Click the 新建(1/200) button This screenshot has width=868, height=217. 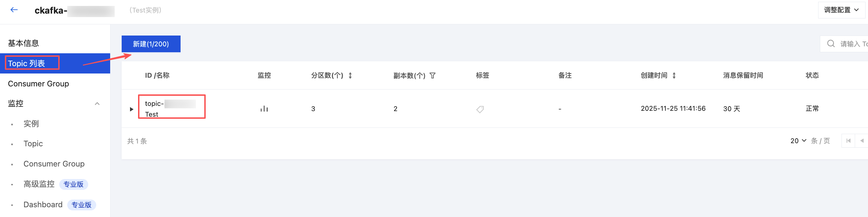pos(151,44)
